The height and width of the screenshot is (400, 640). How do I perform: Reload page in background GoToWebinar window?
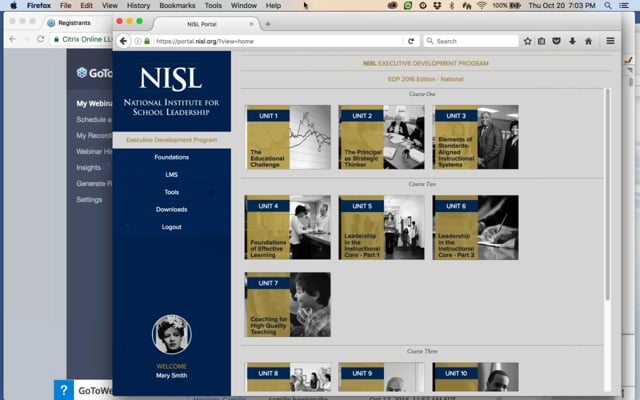tap(40, 39)
